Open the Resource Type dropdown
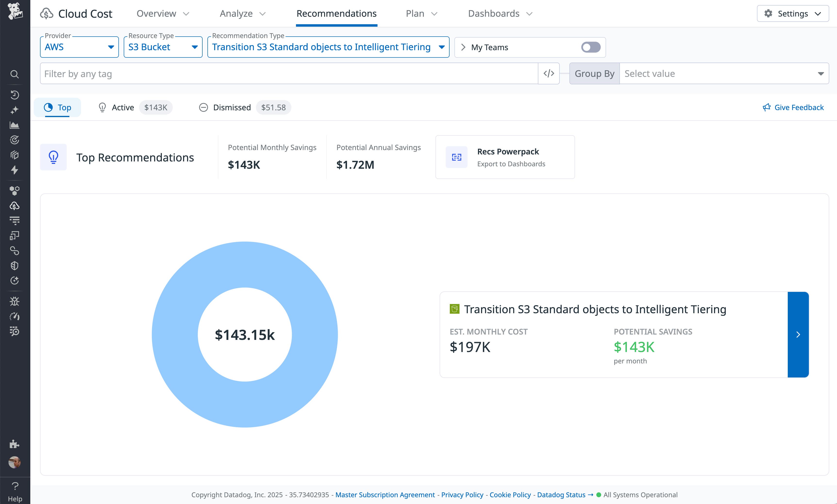The image size is (837, 504). click(163, 47)
